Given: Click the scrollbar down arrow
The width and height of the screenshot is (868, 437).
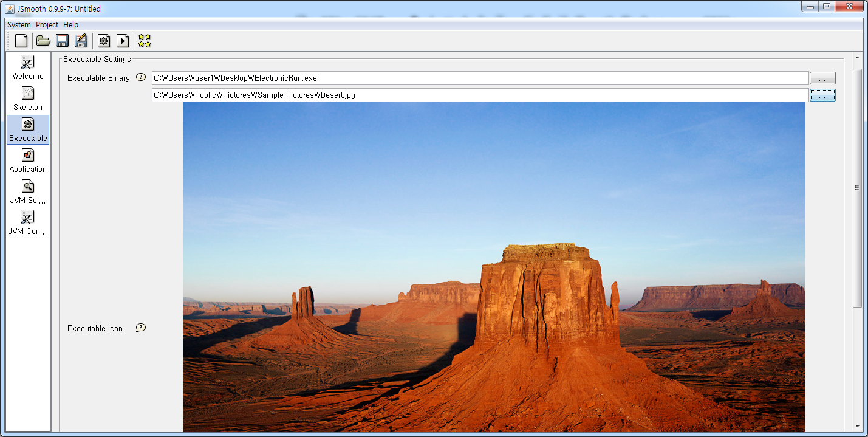Looking at the screenshot, I should [858, 427].
